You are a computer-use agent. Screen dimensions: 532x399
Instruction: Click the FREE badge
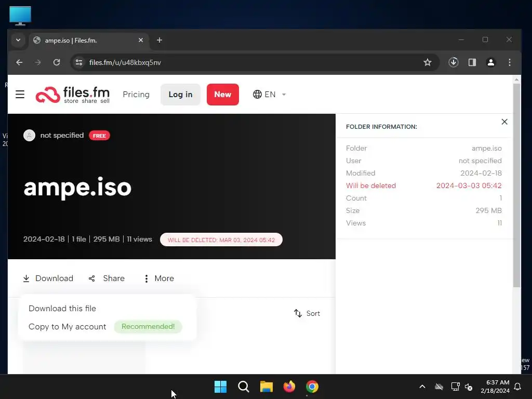(x=99, y=136)
